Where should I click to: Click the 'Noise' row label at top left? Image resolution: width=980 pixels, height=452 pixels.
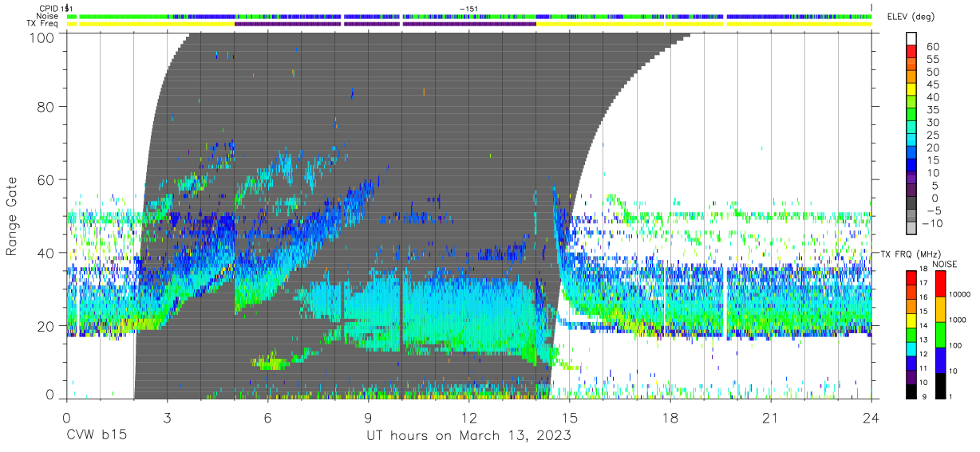click(49, 16)
